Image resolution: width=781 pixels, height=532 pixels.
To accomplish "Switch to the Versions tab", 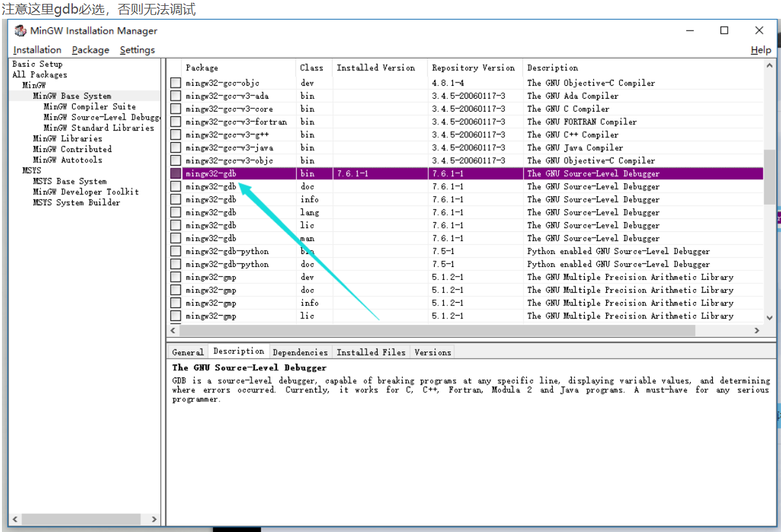I will 433,352.
